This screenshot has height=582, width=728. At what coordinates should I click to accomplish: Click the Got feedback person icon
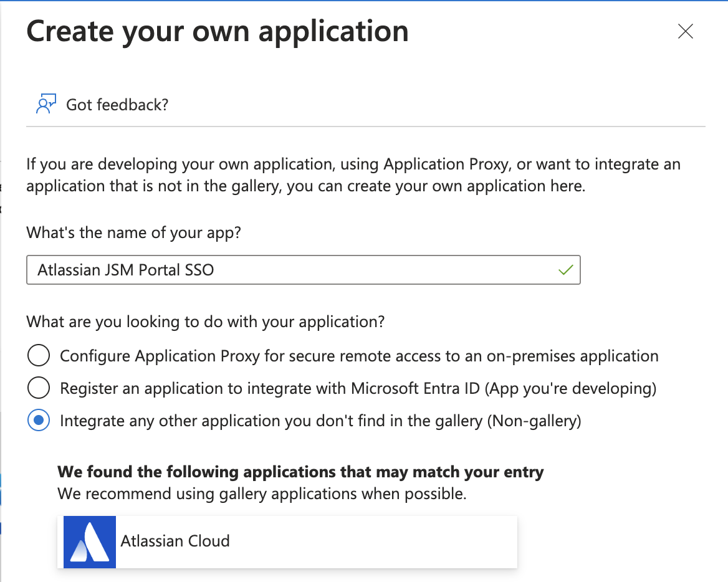tap(47, 104)
